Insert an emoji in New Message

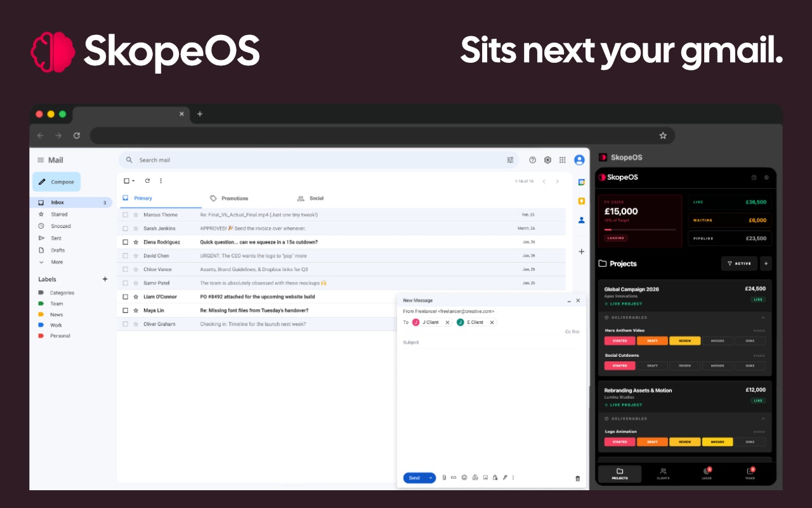(464, 478)
